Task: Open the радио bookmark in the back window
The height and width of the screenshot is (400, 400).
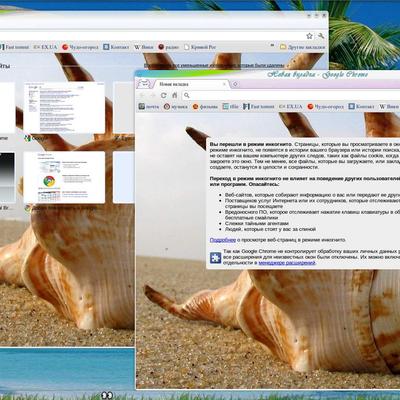Action: pyautogui.click(x=169, y=47)
